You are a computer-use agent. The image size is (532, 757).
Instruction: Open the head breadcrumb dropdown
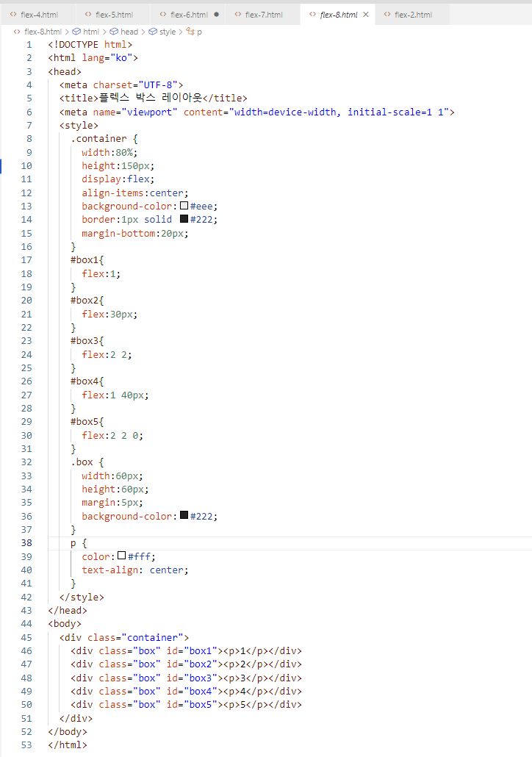coord(129,32)
